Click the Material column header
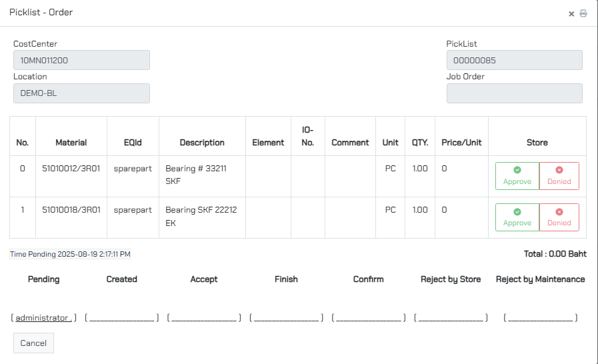Viewport: 598px width, 364px height. tap(71, 143)
